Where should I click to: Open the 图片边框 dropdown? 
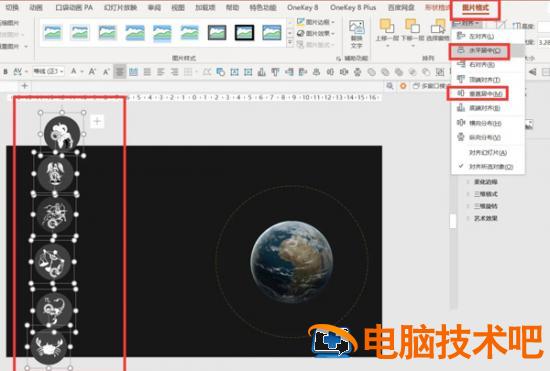[315, 22]
